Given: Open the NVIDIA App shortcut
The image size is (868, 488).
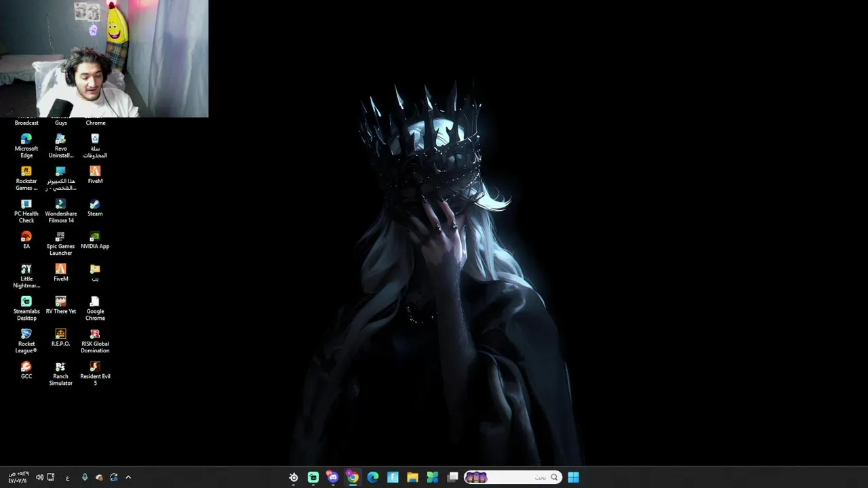Looking at the screenshot, I should click(x=95, y=240).
